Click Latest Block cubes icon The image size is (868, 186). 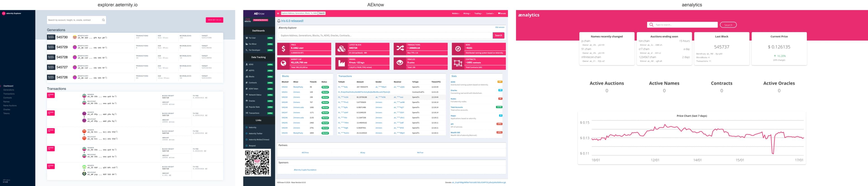click(x=341, y=49)
